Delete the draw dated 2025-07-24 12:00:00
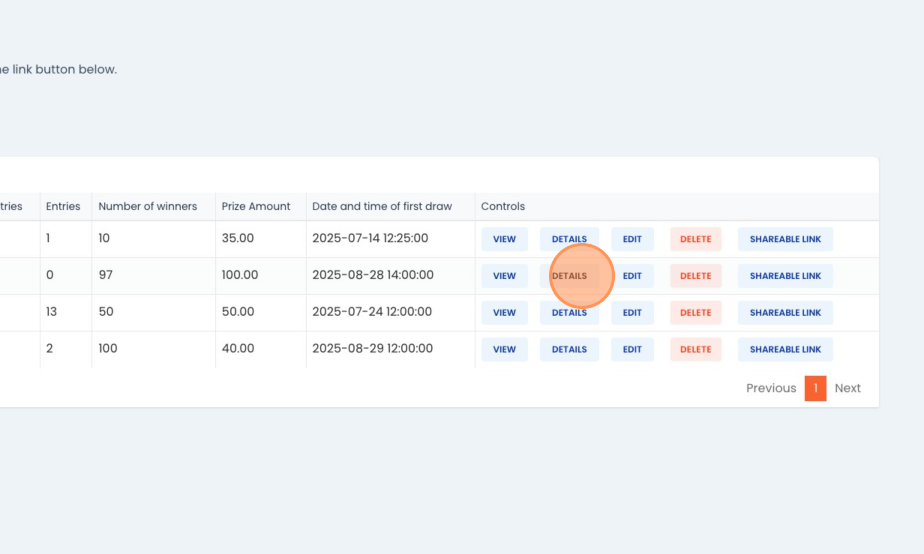This screenshot has width=924, height=554. pyautogui.click(x=695, y=312)
